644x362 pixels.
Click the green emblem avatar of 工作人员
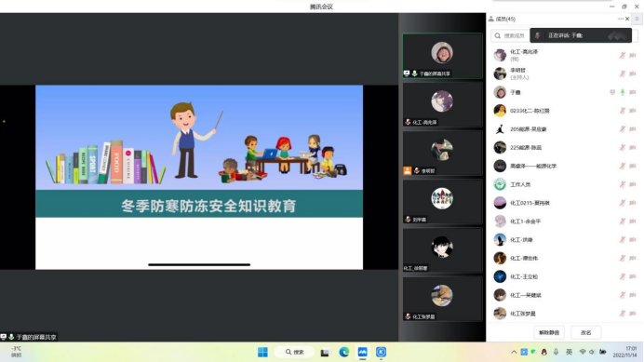point(500,184)
